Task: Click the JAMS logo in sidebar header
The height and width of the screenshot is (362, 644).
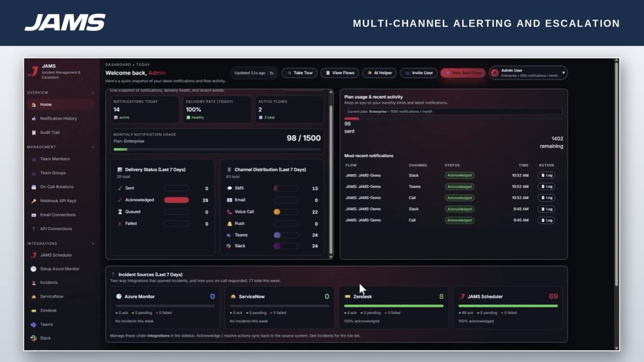Action: click(33, 72)
